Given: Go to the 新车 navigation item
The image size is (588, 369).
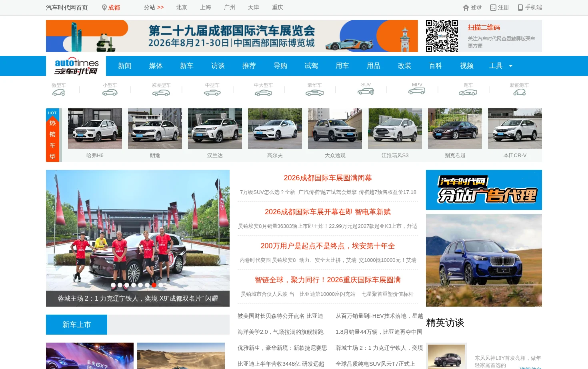Looking at the screenshot, I should click(x=187, y=66).
